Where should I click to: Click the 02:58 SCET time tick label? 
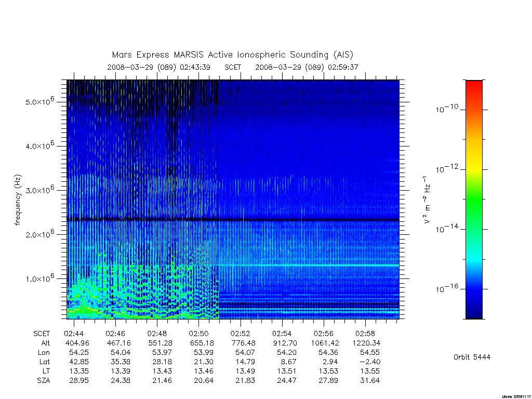point(365,334)
